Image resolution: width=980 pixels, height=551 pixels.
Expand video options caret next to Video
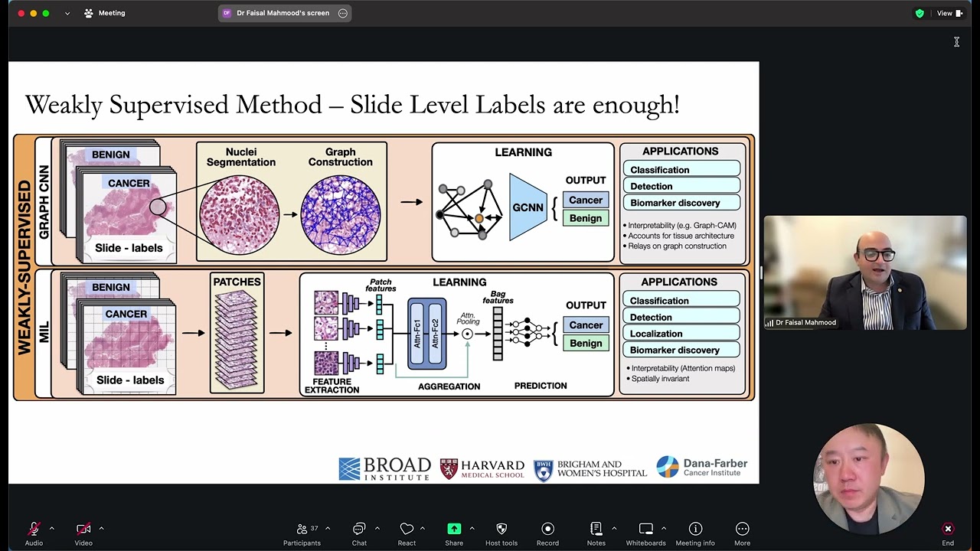101,529
